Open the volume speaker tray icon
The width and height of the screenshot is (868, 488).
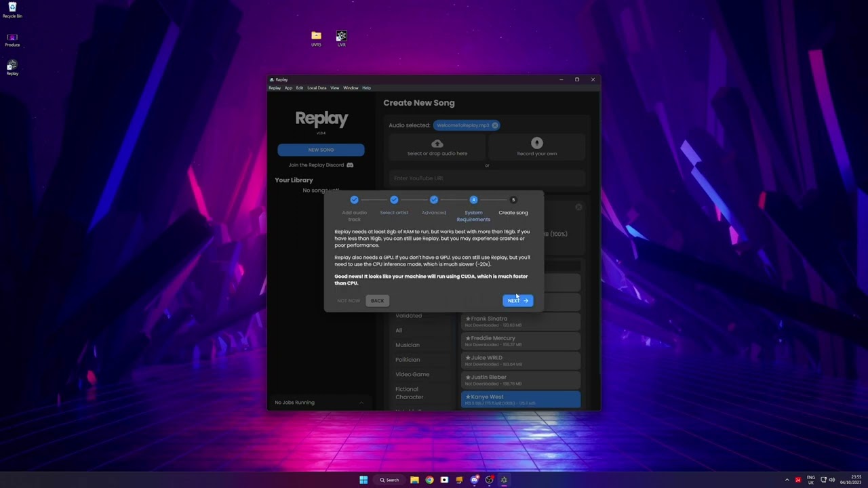[832, 480]
